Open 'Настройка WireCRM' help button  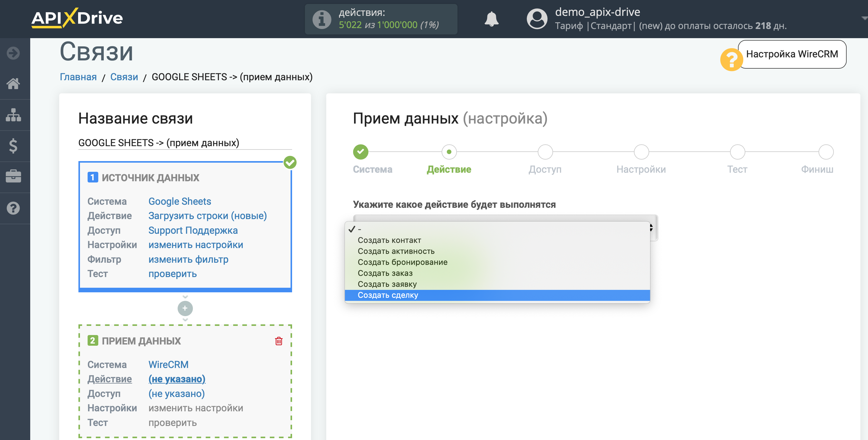point(792,54)
